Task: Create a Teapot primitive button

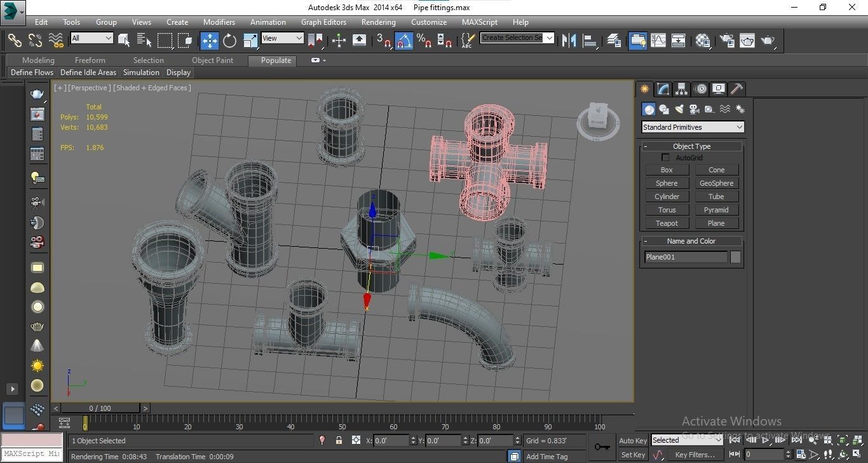Action: click(x=667, y=223)
